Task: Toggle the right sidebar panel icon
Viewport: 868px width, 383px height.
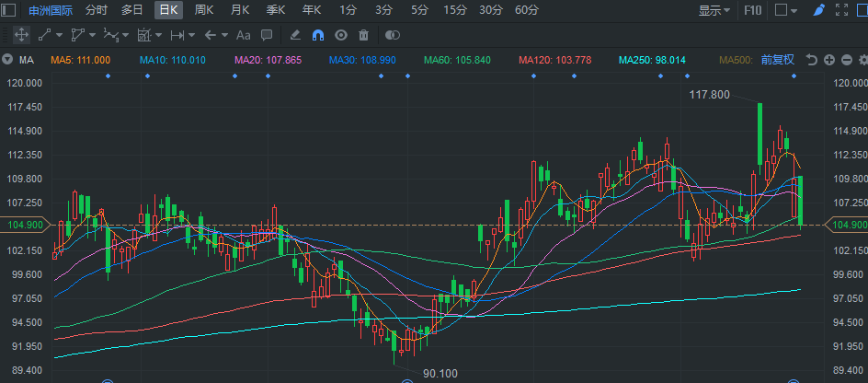Action: (x=861, y=9)
